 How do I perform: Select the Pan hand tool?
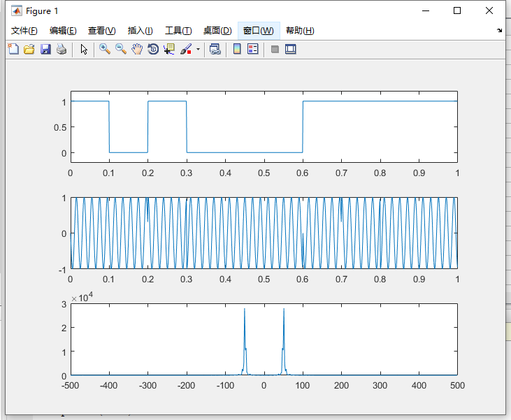click(x=137, y=49)
